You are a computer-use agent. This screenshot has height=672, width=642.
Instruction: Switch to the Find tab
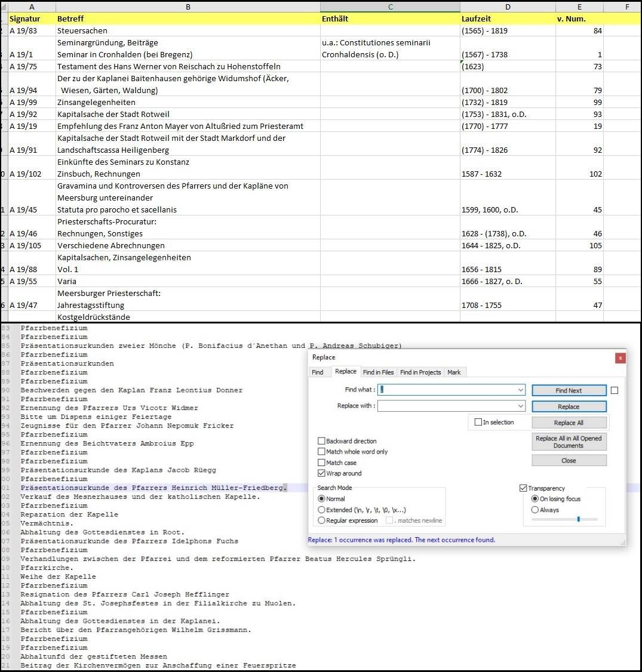coord(318,372)
